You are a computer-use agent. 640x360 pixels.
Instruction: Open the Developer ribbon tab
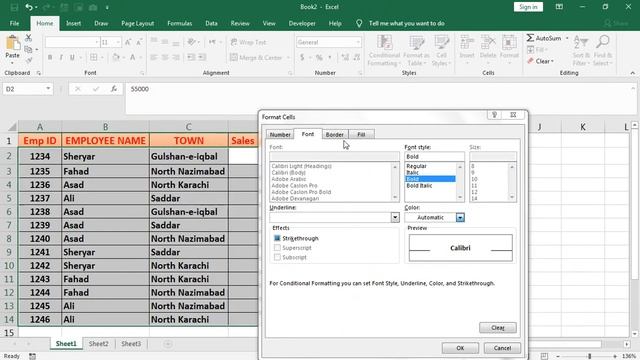coord(302,23)
